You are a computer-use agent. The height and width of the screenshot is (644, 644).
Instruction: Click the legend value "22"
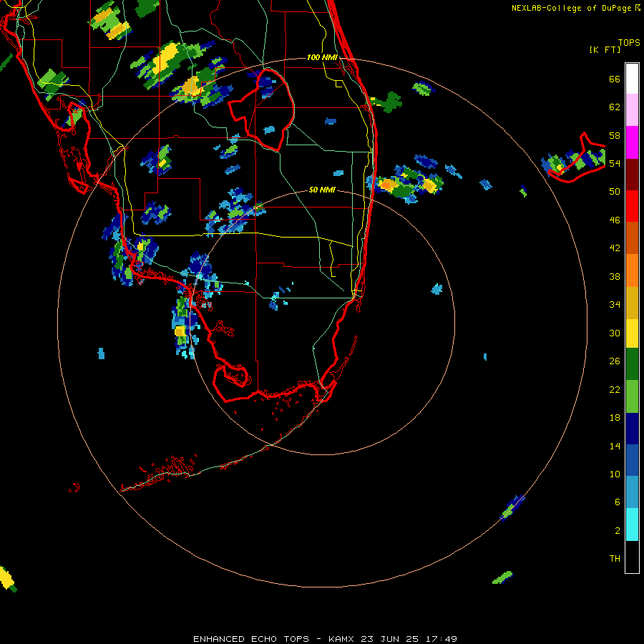pos(615,389)
